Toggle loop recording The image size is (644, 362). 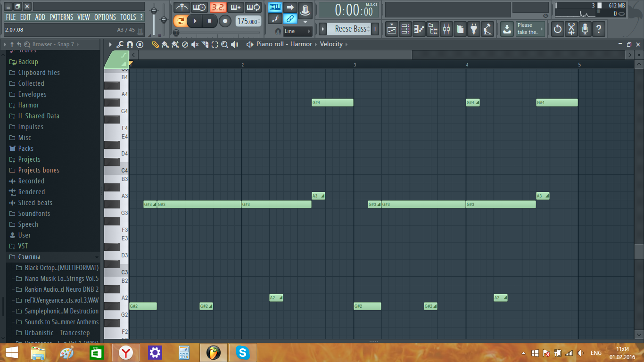coord(253,8)
